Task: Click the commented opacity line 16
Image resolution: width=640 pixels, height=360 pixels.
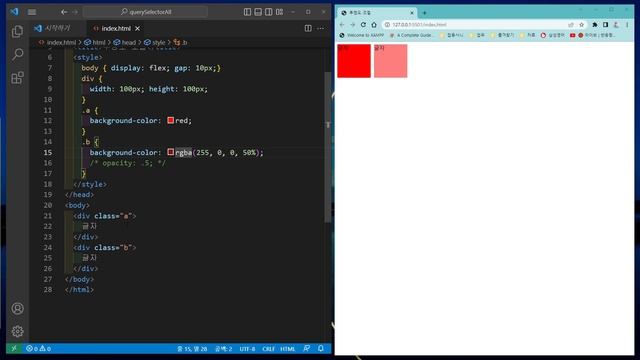Action: pos(127,163)
